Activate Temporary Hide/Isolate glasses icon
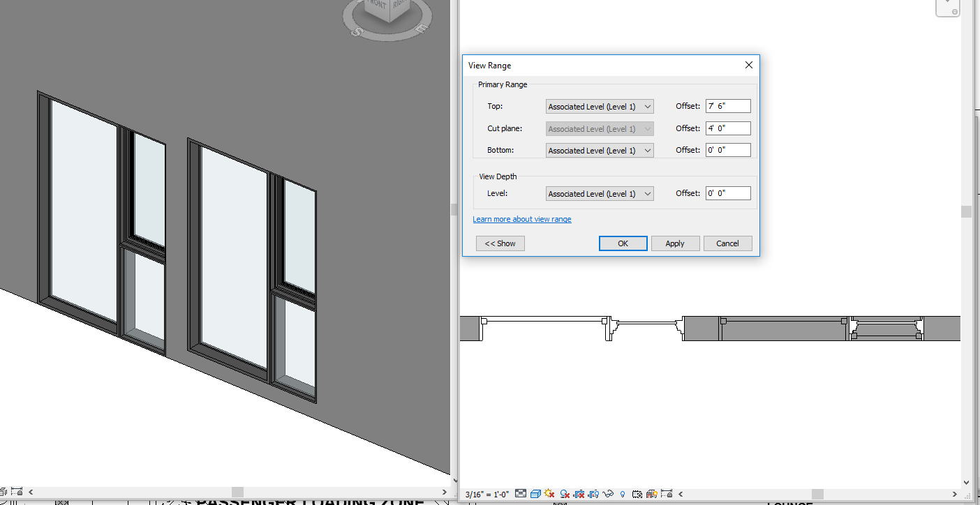Image resolution: width=980 pixels, height=505 pixels. coord(608,493)
